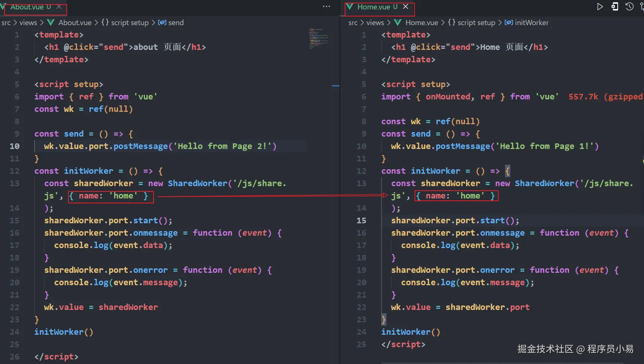The height and width of the screenshot is (364, 644).
Task: Click the symbol icon beside 'initWorker' breadcrumb
Action: point(509,23)
